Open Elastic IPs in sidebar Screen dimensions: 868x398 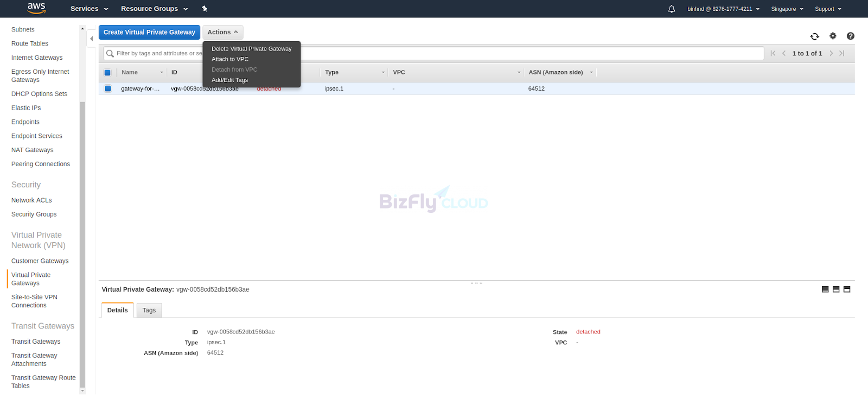pos(26,108)
